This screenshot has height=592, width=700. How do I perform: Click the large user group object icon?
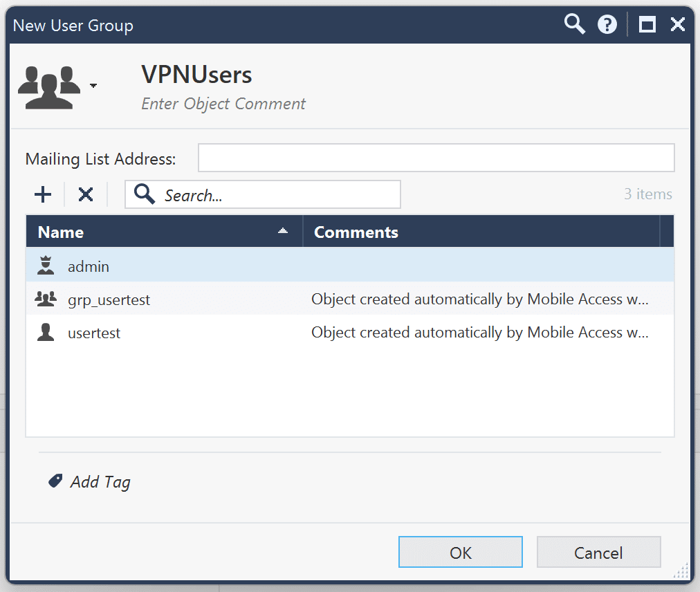[49, 86]
